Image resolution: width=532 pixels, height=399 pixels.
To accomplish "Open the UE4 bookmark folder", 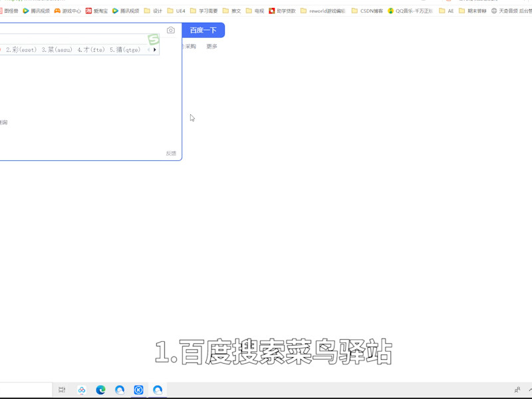I will tap(176, 11).
